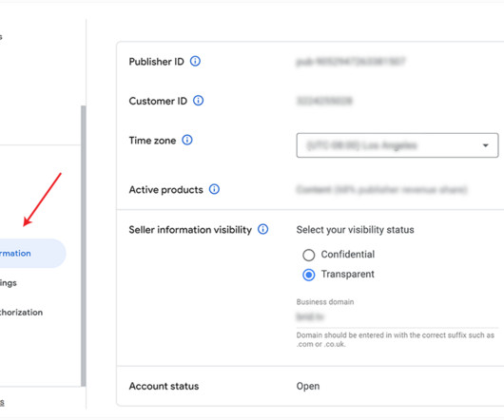The image size is (504, 420).
Task: Click the blurred Active products value text
Action: click(381, 190)
